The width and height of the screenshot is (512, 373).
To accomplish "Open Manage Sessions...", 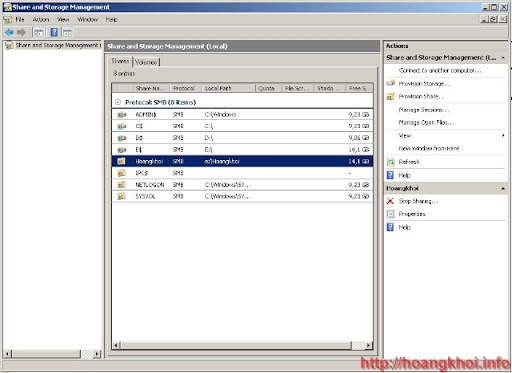I will pyautogui.click(x=423, y=110).
